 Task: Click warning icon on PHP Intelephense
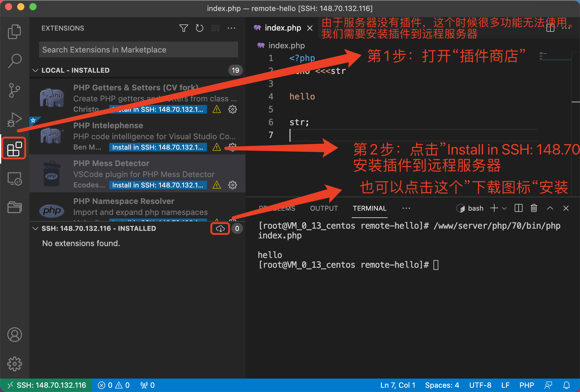pos(217,147)
